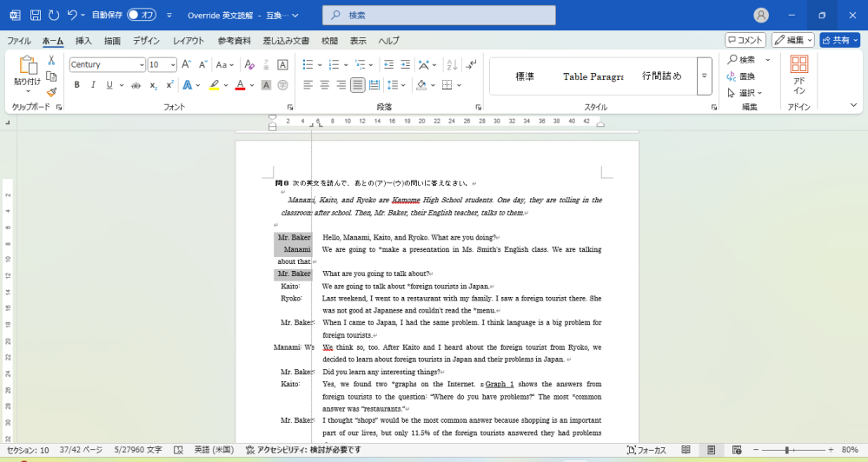Apply the Standard (標準) style

525,76
